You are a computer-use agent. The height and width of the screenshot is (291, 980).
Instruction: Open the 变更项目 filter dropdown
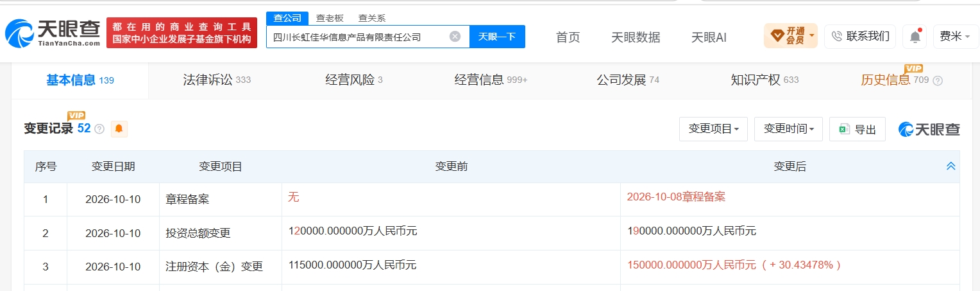713,129
